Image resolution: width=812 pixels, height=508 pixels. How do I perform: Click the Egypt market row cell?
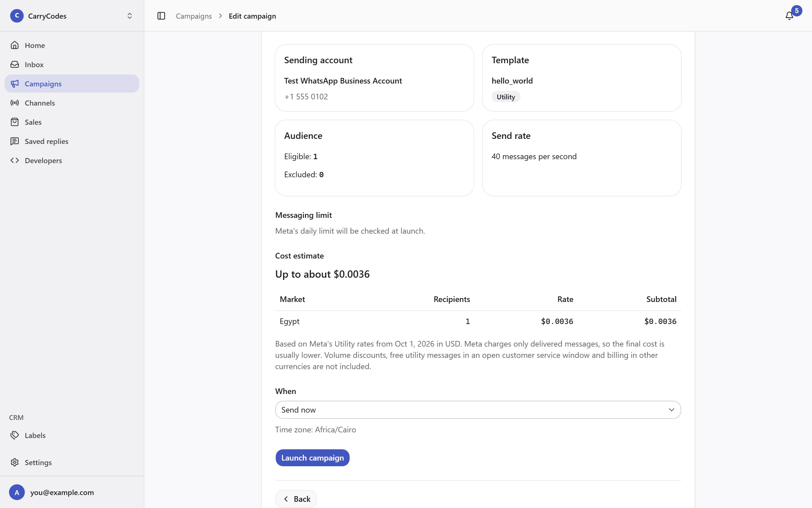coord(290,321)
